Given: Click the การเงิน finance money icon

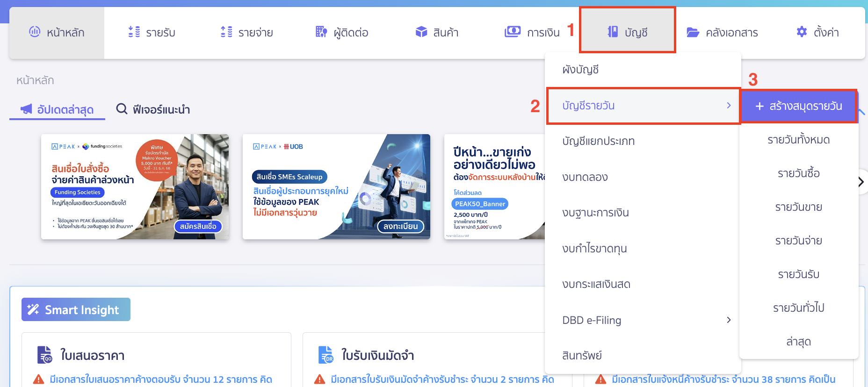Looking at the screenshot, I should tap(513, 32).
